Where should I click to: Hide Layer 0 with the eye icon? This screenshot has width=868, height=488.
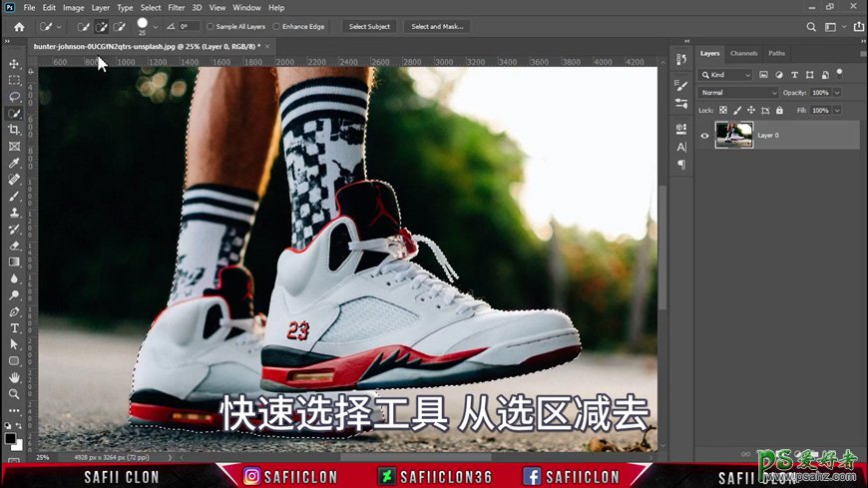(x=704, y=135)
